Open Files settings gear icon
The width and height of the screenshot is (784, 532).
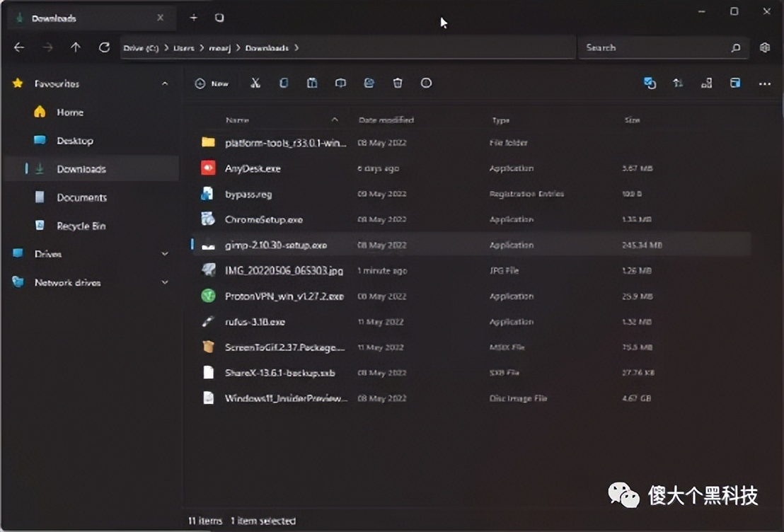(x=764, y=47)
